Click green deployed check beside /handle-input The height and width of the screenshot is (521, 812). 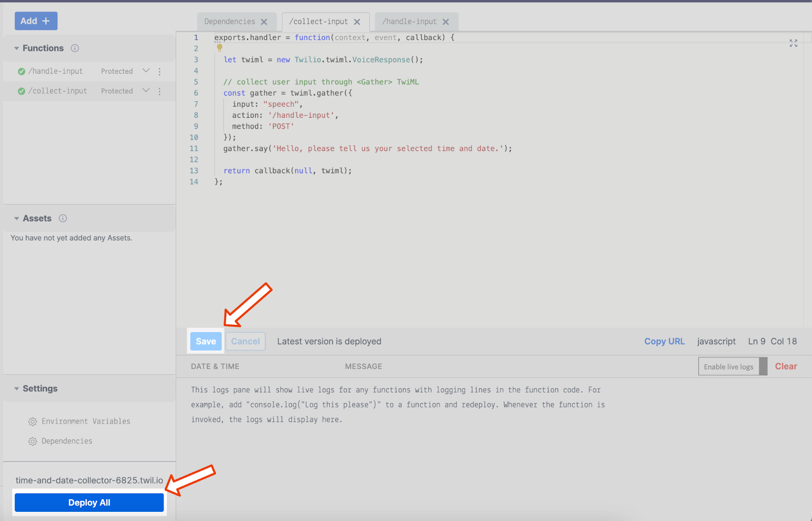(21, 72)
